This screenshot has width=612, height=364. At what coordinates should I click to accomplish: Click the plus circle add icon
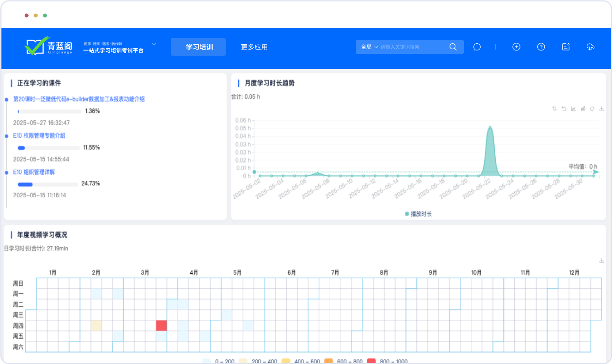point(516,47)
